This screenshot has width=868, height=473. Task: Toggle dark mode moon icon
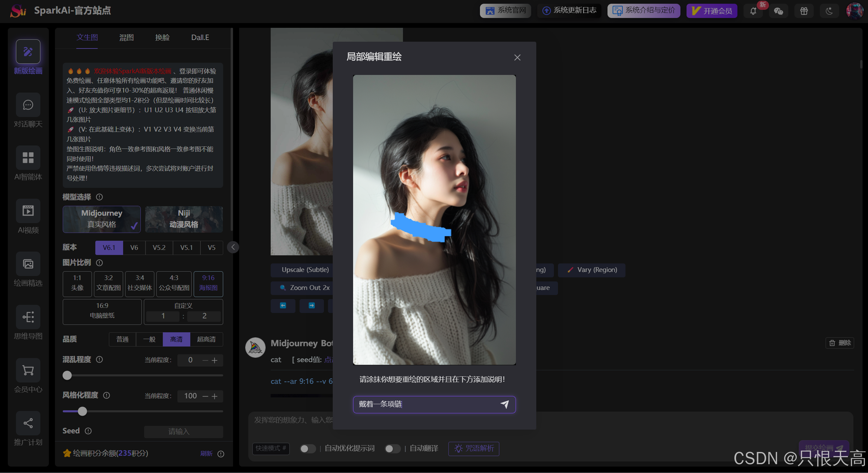[x=829, y=11]
